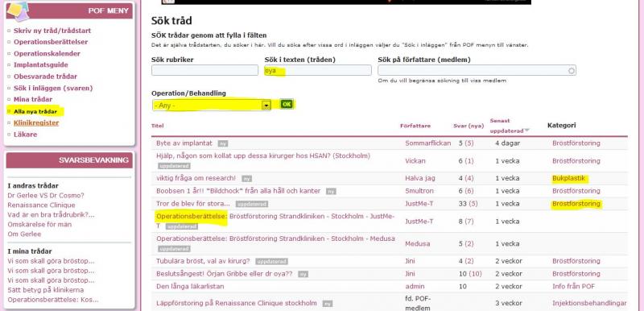Open Klinikregister link
The height and width of the screenshot is (311, 644).
click(x=36, y=122)
